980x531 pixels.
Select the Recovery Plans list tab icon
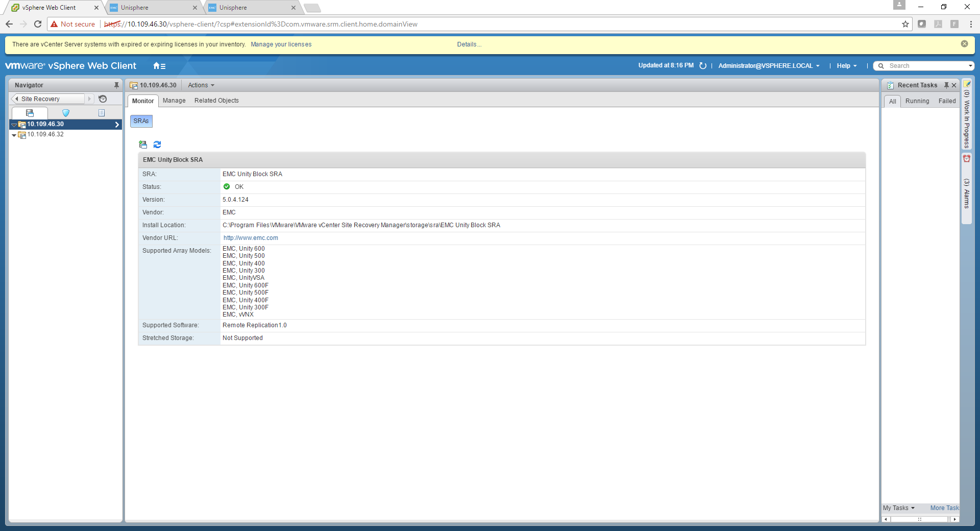pyautogui.click(x=102, y=113)
